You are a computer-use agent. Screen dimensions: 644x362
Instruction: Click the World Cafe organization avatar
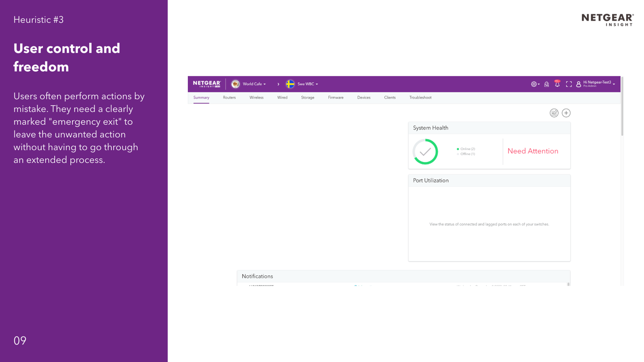coord(235,84)
